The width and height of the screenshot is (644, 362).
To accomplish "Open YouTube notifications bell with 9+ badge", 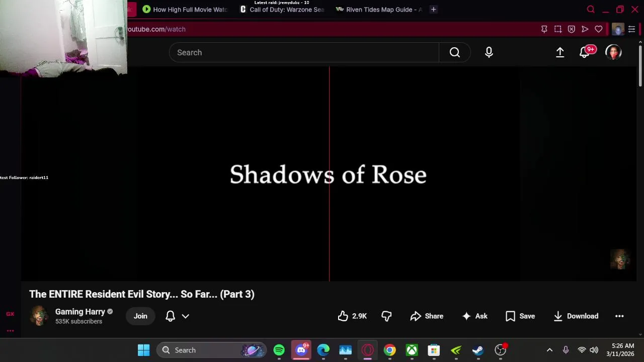I will tap(585, 52).
